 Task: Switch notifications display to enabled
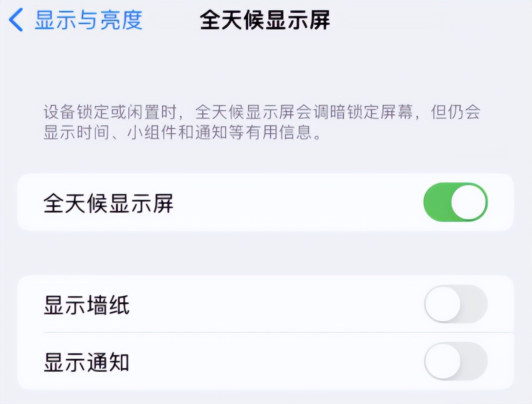pos(457,361)
